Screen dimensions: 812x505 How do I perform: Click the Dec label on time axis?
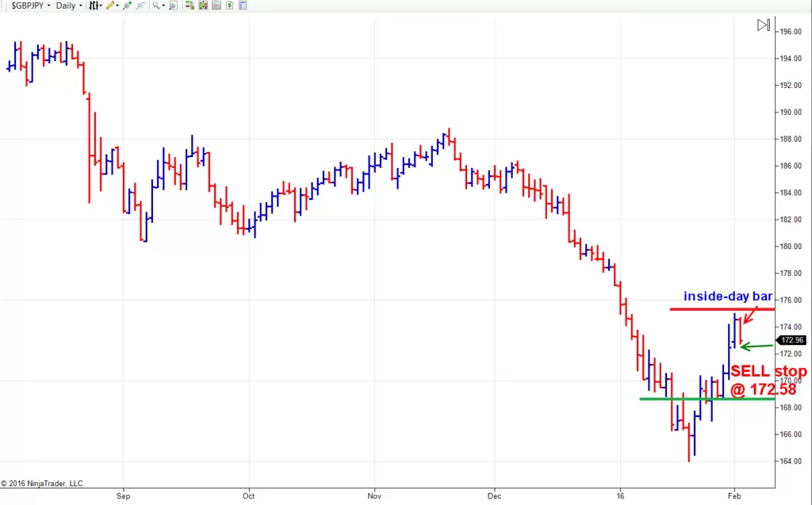click(x=495, y=496)
